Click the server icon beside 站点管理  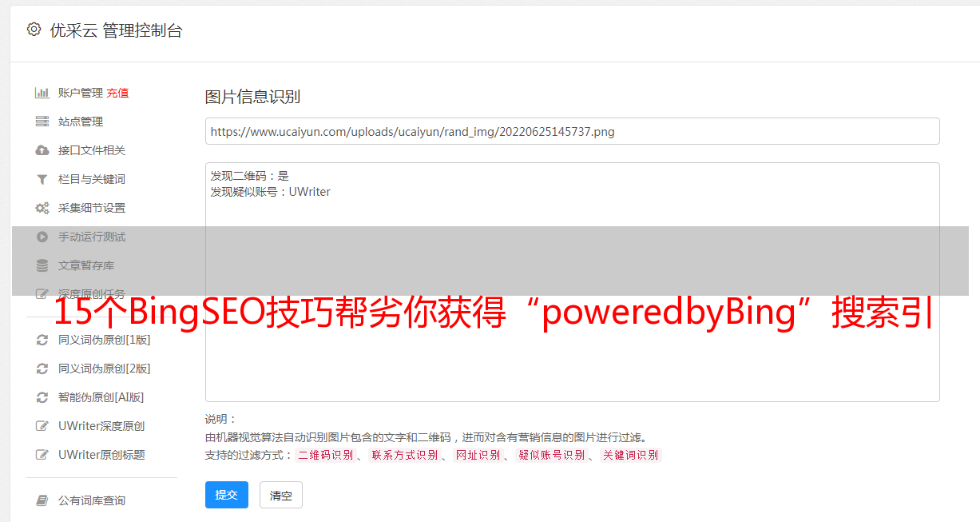[x=42, y=122]
